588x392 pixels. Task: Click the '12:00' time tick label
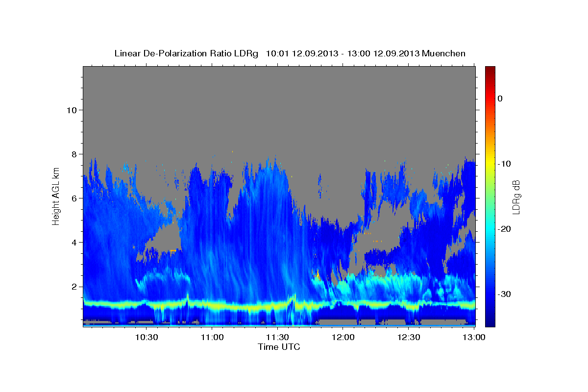tap(343, 337)
